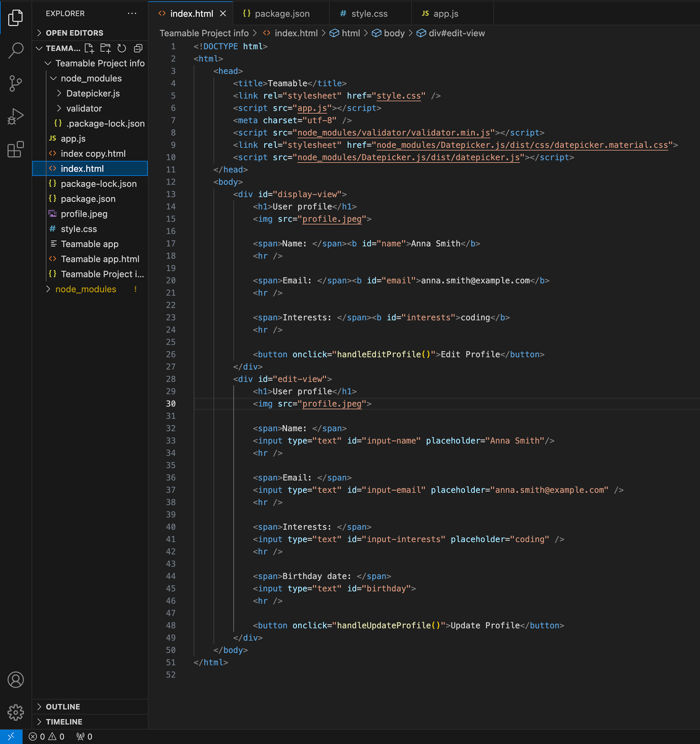The height and width of the screenshot is (744, 700).
Task: Switch to the package.json tab
Action: (x=281, y=13)
